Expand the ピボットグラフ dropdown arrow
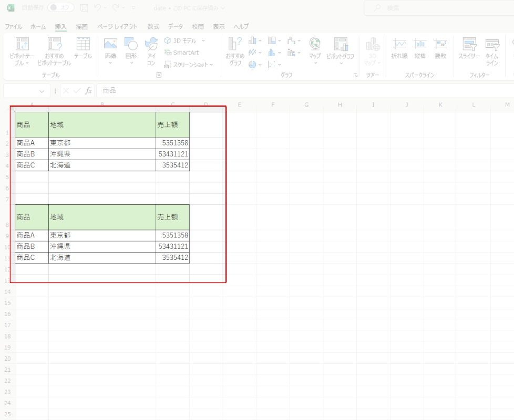 point(341,63)
